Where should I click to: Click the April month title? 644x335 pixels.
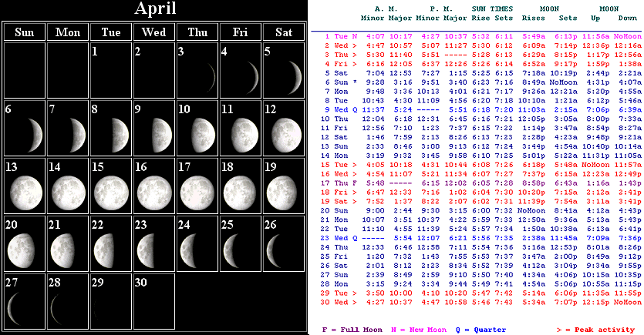click(x=155, y=9)
